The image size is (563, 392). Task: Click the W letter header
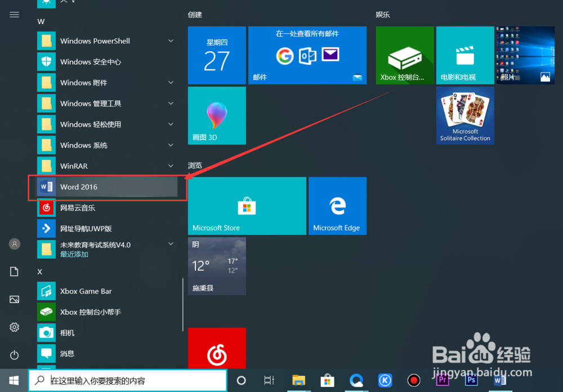tap(41, 21)
